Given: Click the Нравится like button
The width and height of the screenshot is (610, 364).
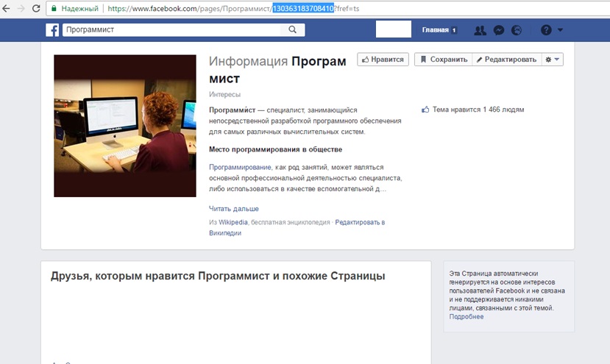Looking at the screenshot, I should click(x=383, y=60).
